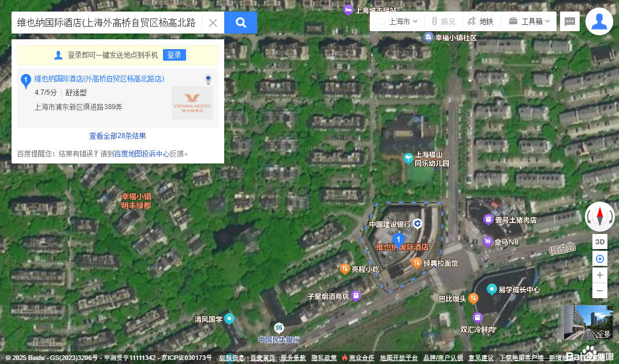The image size is (619, 364).
Task: Click the blue search magnifier button
Action: (240, 23)
